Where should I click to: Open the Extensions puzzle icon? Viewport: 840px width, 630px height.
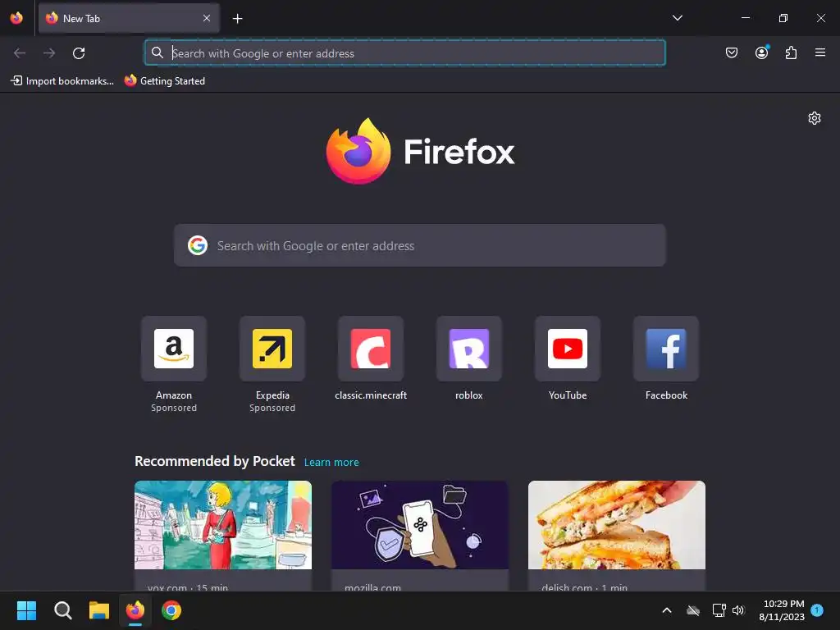(x=791, y=52)
